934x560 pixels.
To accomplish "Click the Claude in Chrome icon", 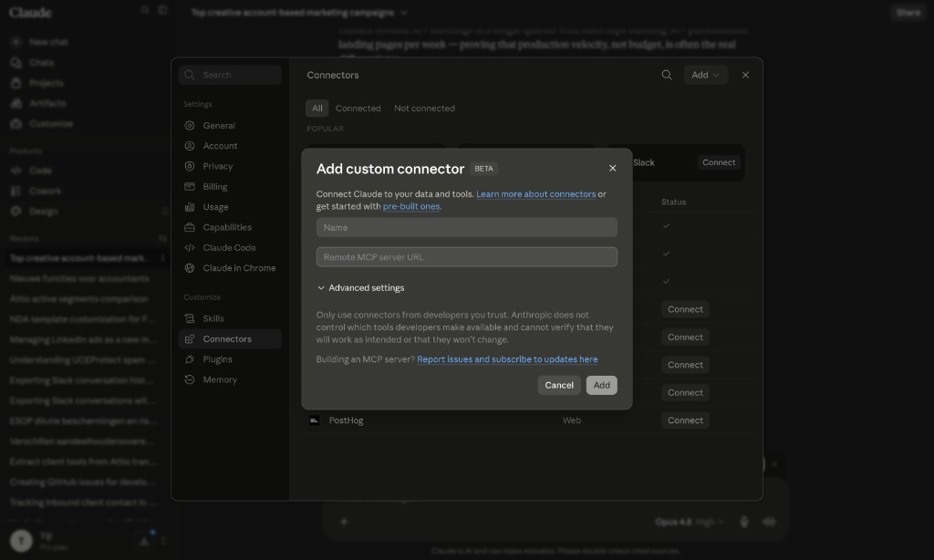I will (190, 268).
